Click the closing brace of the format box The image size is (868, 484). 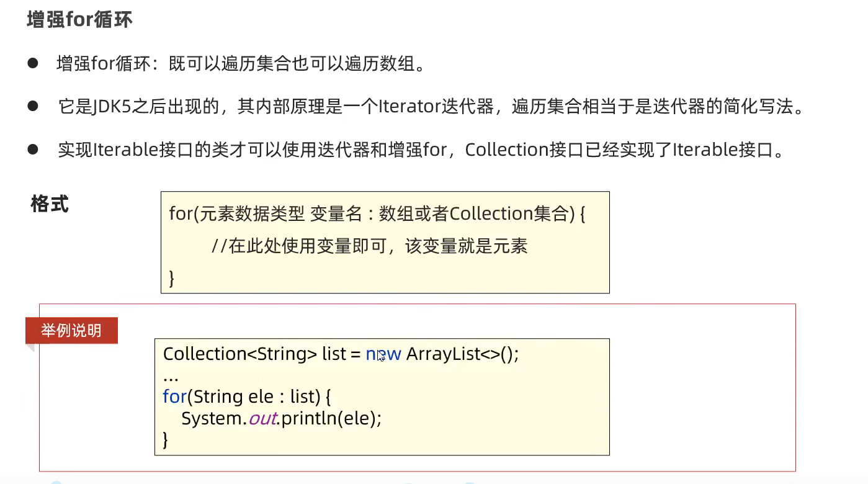[172, 278]
